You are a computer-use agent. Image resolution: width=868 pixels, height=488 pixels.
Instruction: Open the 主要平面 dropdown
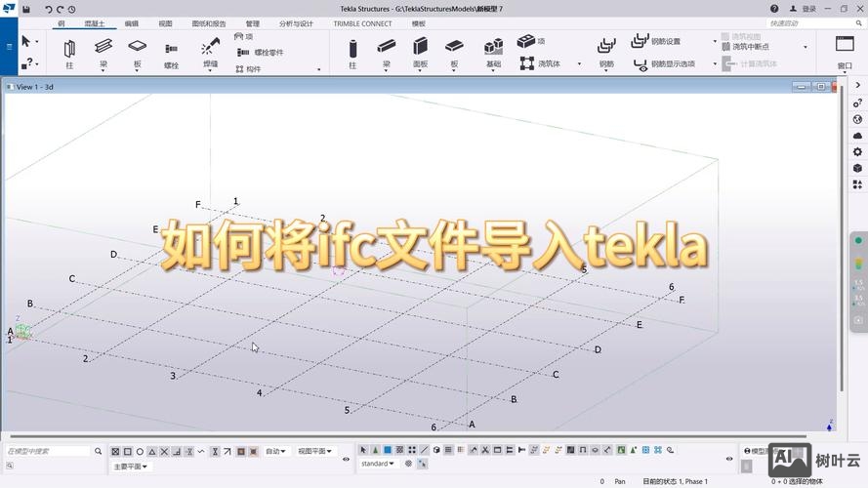130,467
